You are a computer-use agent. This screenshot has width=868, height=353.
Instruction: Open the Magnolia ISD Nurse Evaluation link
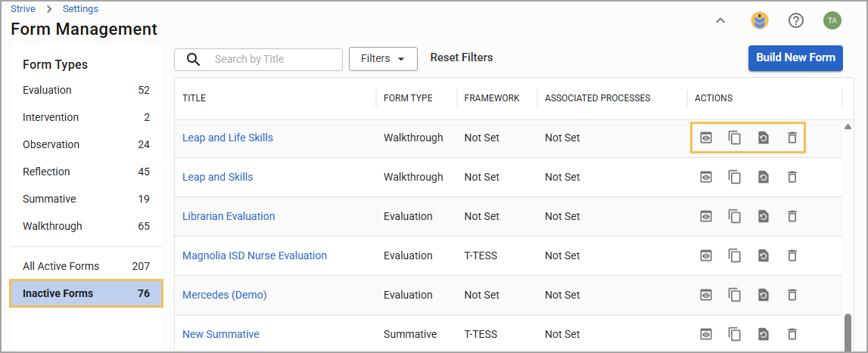(x=254, y=255)
